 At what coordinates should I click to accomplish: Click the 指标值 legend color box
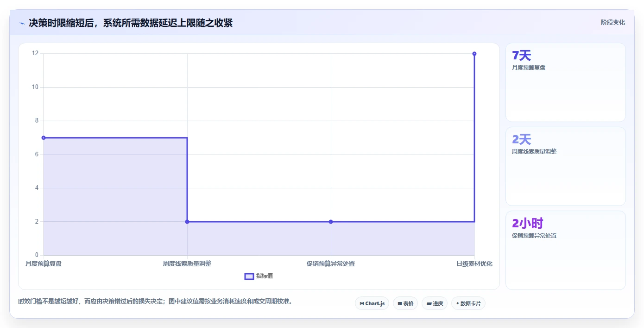pos(249,277)
